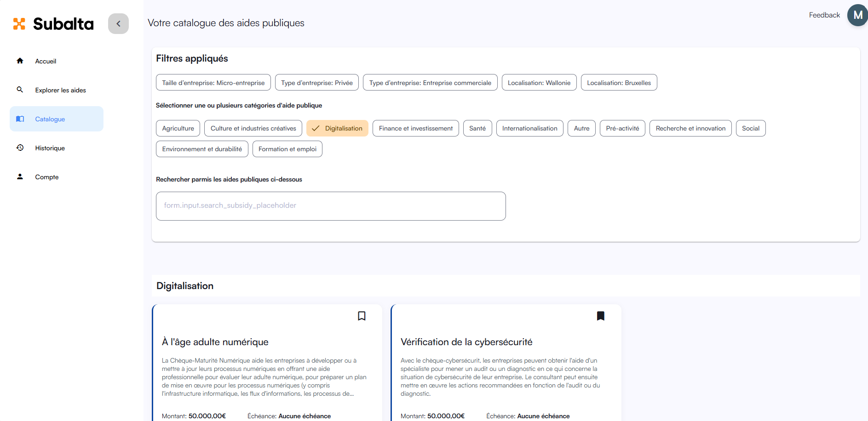Collapse the sidebar with chevron button
Screen dimensions: 868x421
tap(118, 23)
